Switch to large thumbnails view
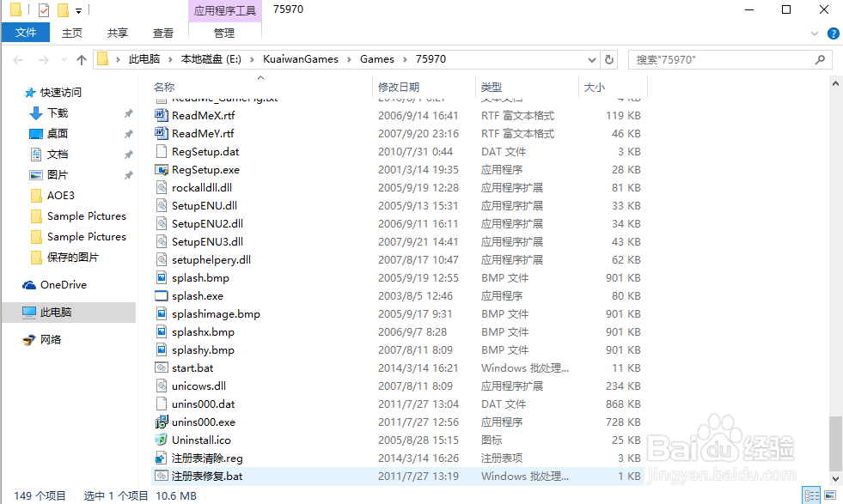 coord(829,495)
